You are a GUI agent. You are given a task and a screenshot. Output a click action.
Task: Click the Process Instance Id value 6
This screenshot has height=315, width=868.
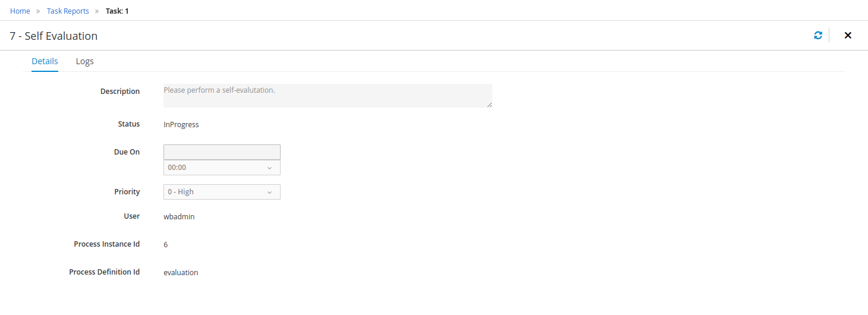coord(166,245)
